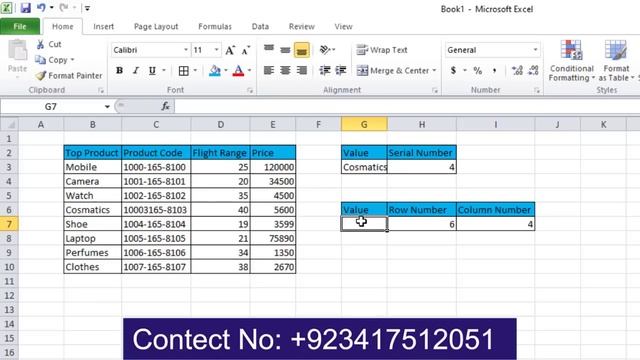Center the text horizontally

pyautogui.click(x=285, y=71)
